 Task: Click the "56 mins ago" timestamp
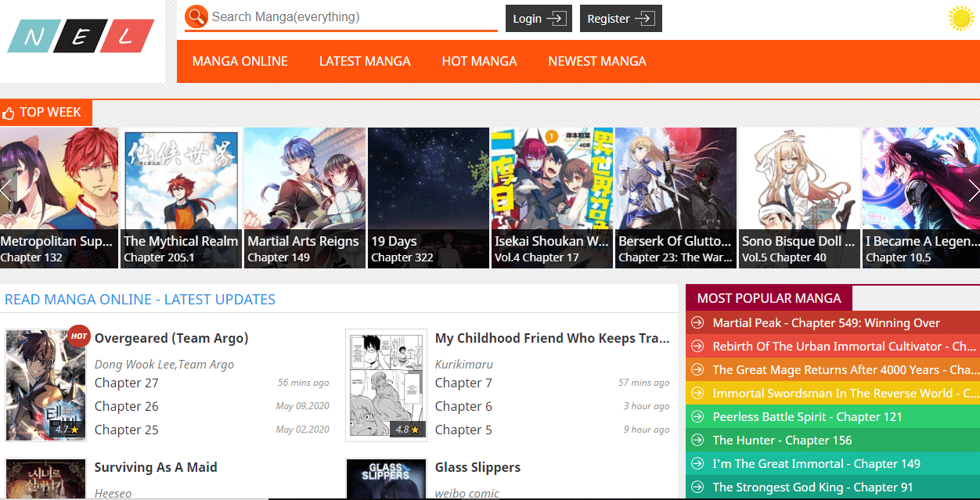[304, 383]
